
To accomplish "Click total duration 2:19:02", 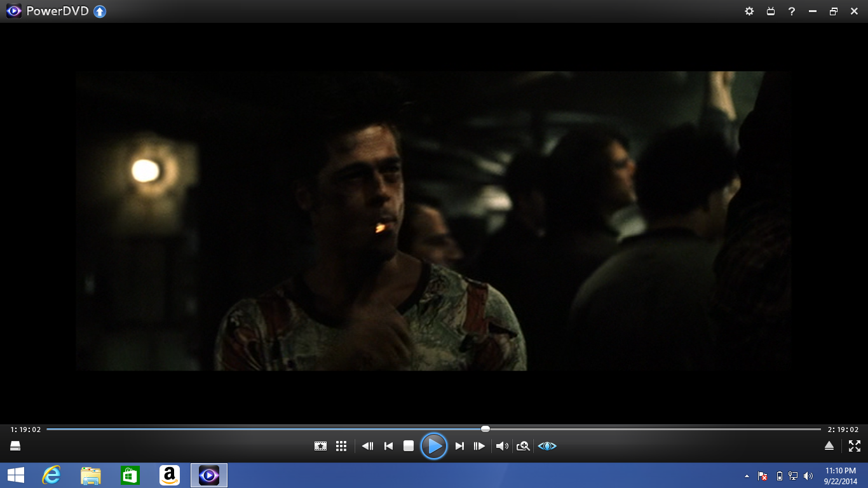I will click(843, 430).
